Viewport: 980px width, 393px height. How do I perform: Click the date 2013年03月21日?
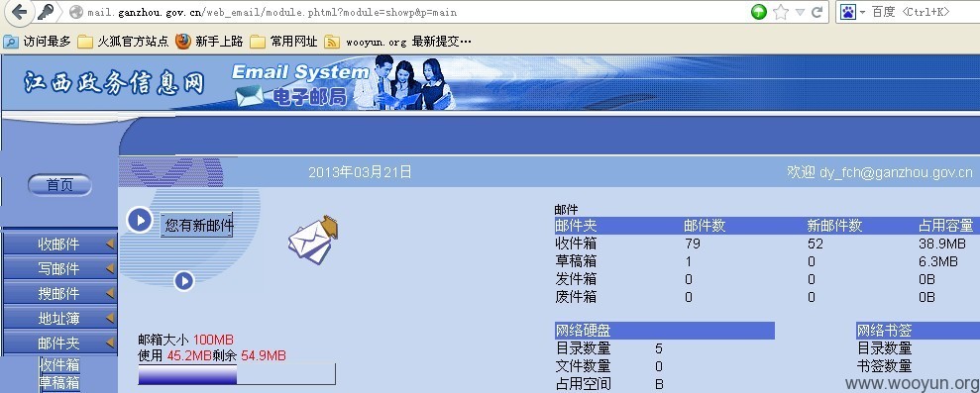(x=360, y=172)
